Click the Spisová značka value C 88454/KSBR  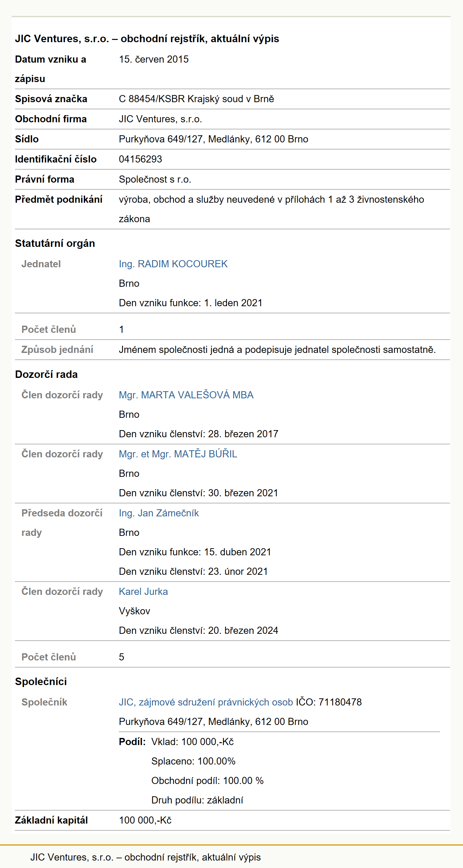pos(196,99)
